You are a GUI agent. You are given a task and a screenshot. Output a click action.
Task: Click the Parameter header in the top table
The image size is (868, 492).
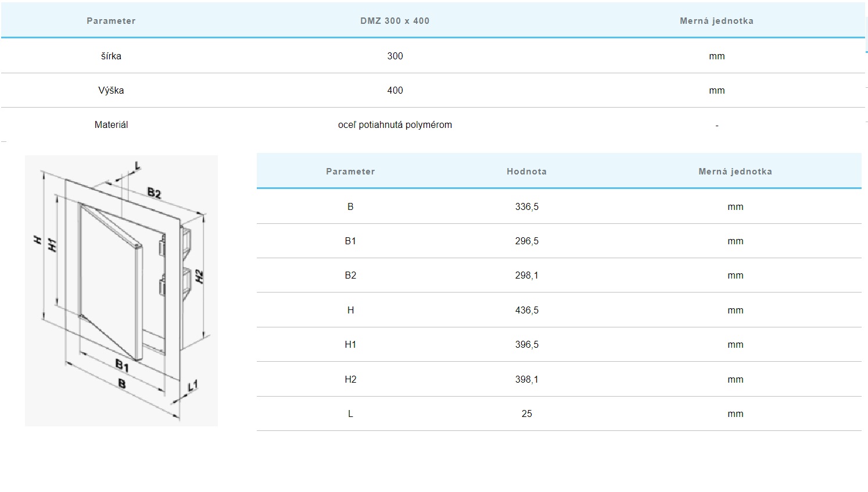coord(111,21)
